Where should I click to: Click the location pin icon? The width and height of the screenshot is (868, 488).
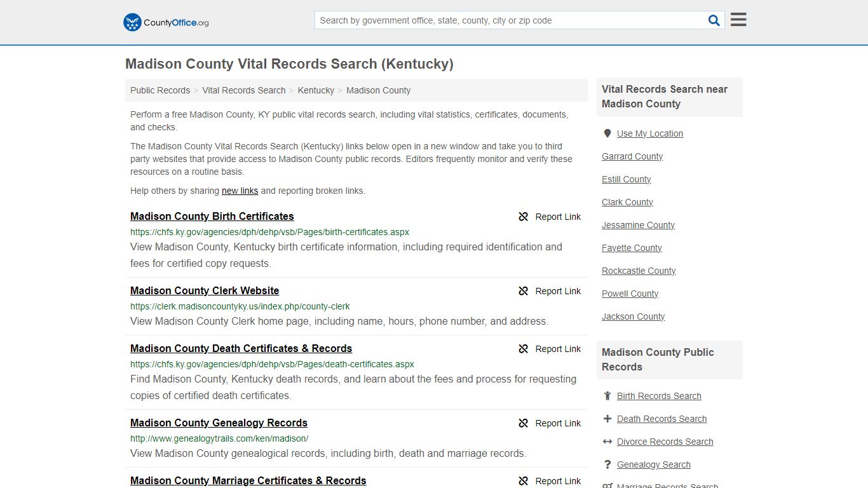607,133
